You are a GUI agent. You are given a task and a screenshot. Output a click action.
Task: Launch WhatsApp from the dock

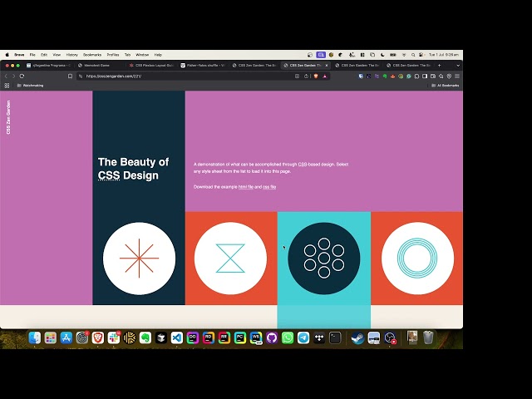pos(288,337)
